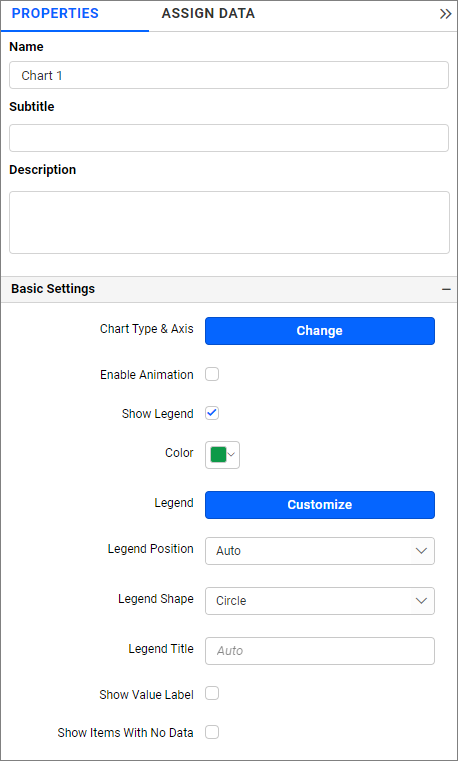Open the Legend Position Auto dropdown
458x761 pixels.
click(320, 551)
